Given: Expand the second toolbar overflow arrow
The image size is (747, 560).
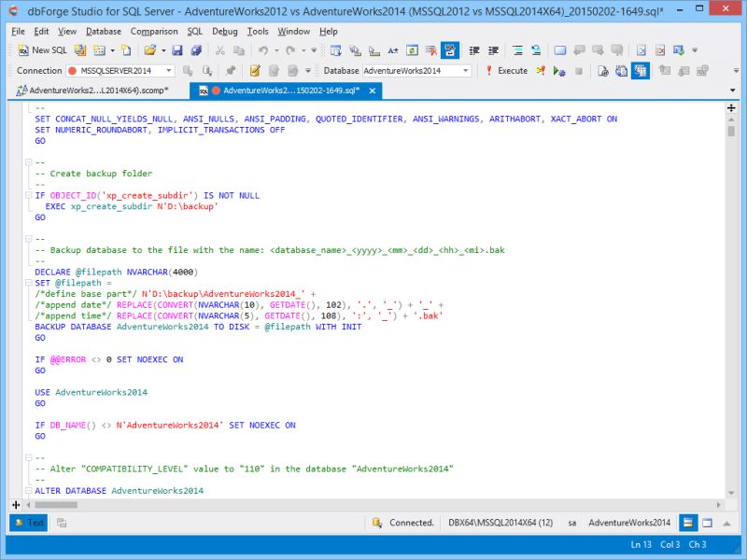Looking at the screenshot, I should [x=736, y=71].
